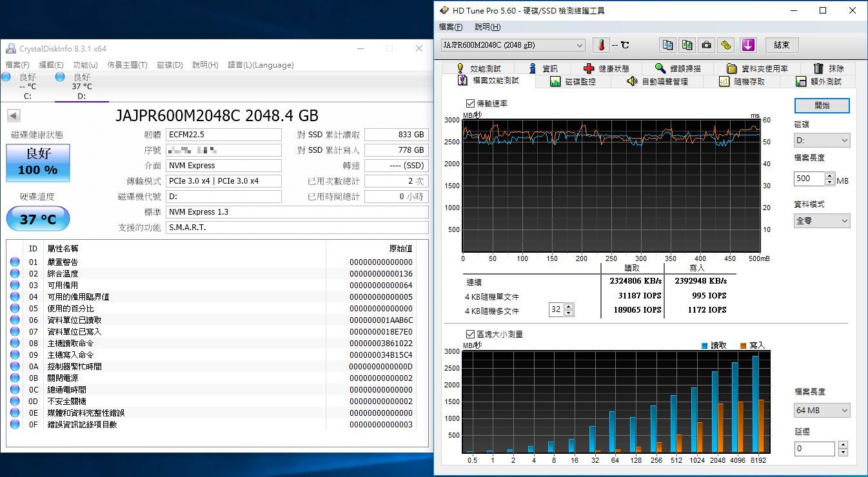Click status circle of row 0C 總通電時間

pos(15,390)
